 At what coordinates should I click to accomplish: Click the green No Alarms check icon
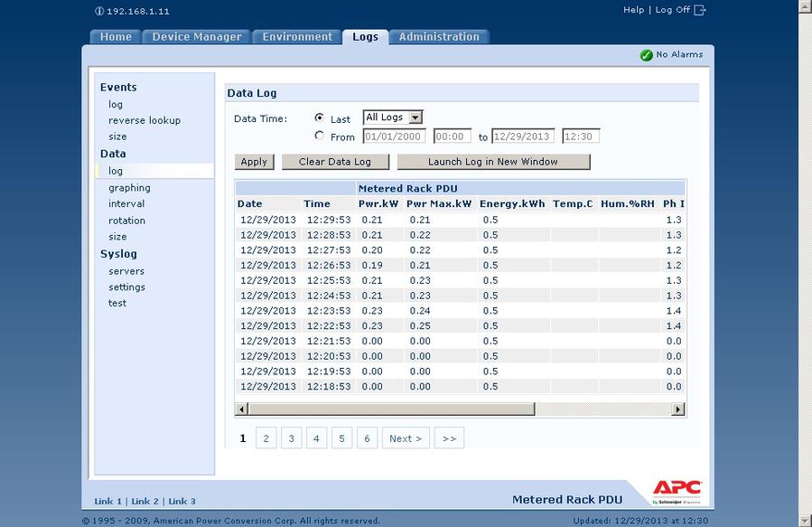[646, 55]
